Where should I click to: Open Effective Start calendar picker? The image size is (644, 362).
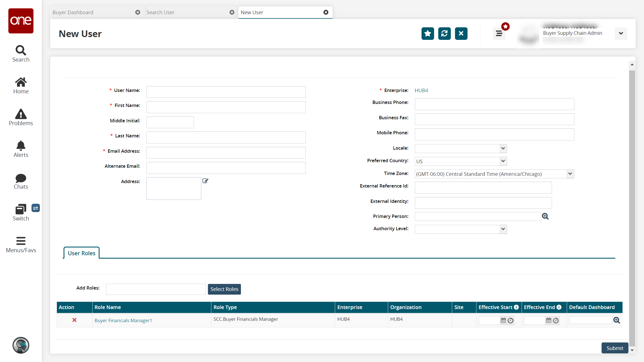(x=503, y=320)
